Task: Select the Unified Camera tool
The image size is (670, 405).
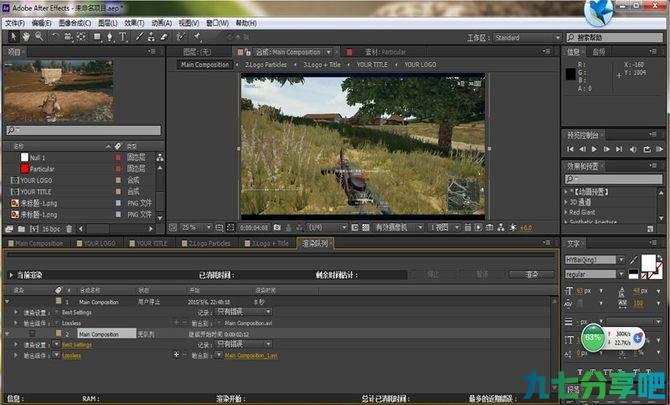Action: [68, 37]
